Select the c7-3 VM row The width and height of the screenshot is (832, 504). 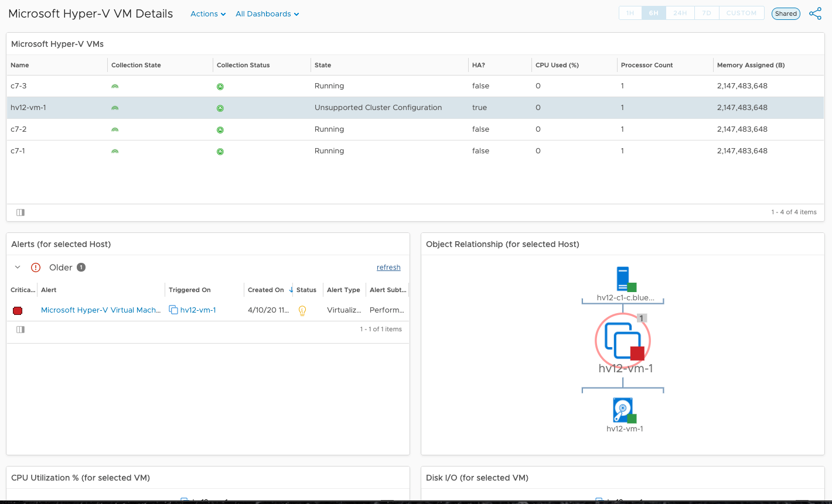(415, 86)
